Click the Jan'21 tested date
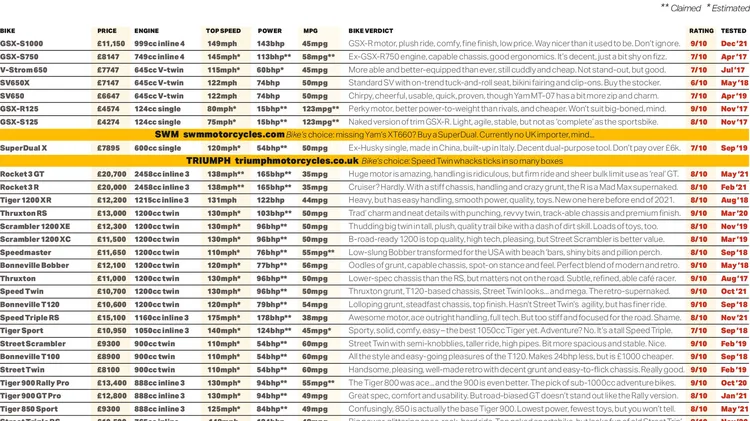The width and height of the screenshot is (750, 421). coord(734,396)
